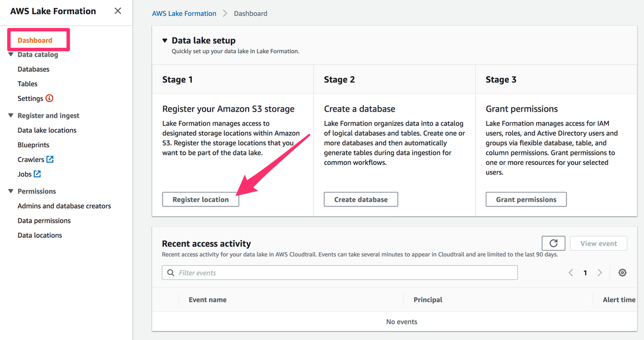Click the Register location button

tap(200, 199)
